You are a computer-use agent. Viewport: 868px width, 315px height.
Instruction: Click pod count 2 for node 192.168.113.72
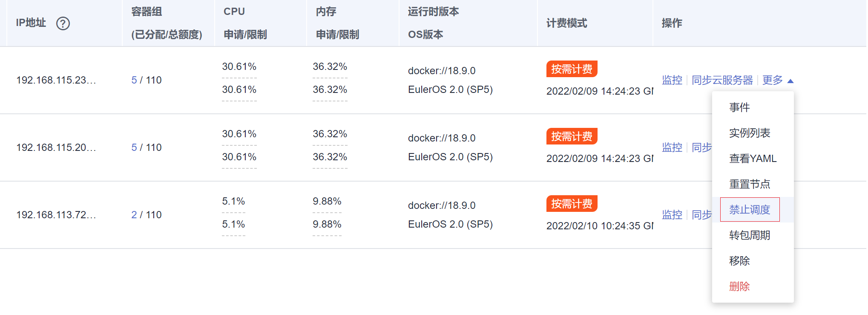point(134,215)
